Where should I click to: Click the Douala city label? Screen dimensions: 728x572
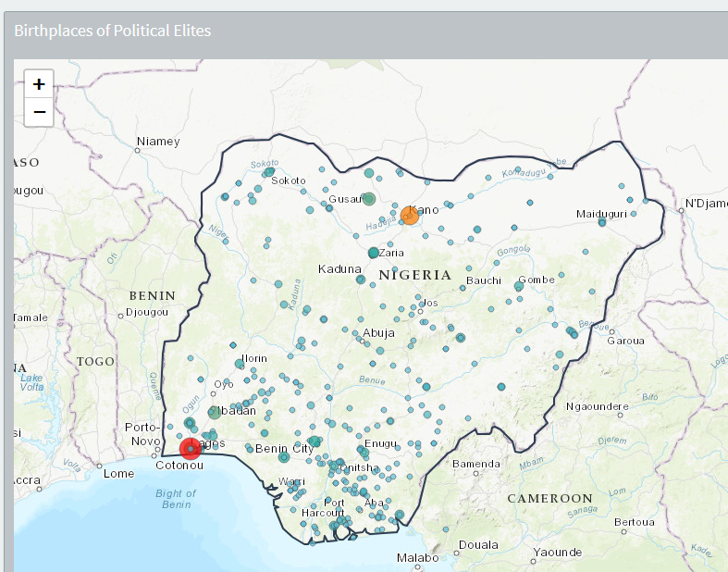[477, 545]
